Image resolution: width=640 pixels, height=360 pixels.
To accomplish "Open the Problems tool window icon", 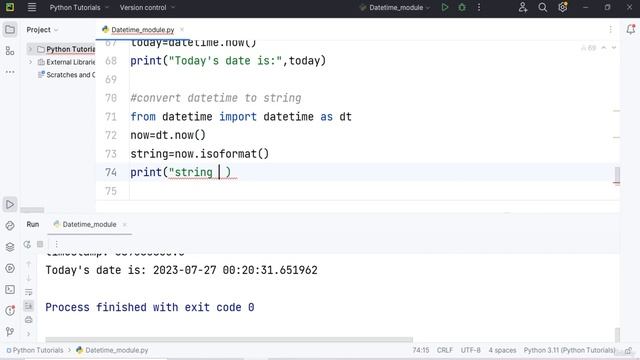I will (x=10, y=311).
